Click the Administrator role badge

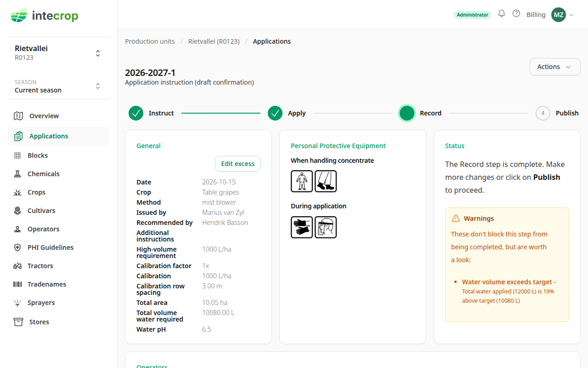click(473, 15)
